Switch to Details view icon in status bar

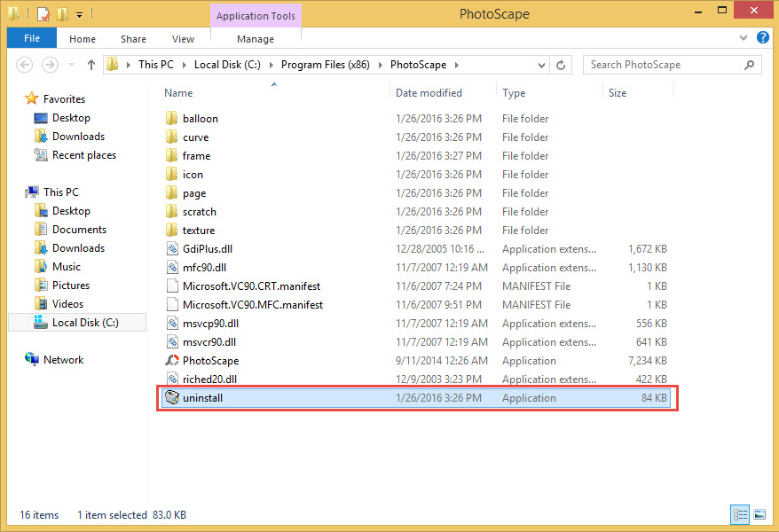point(740,514)
